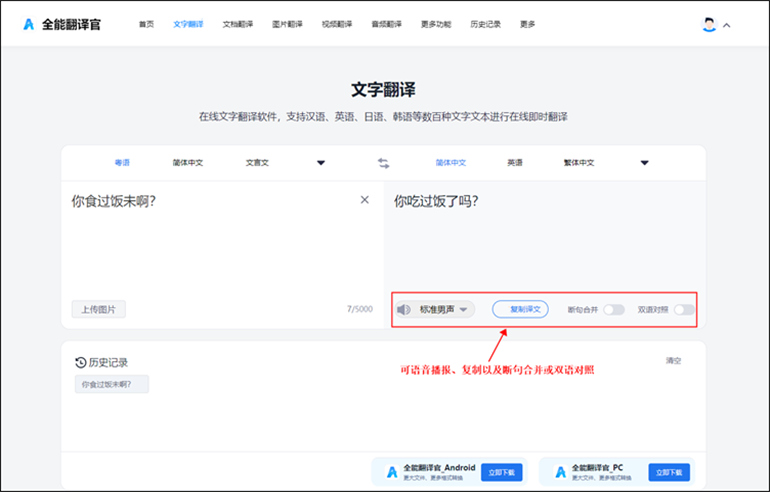
Task: Enable the 双语对照 switch
Action: click(683, 310)
